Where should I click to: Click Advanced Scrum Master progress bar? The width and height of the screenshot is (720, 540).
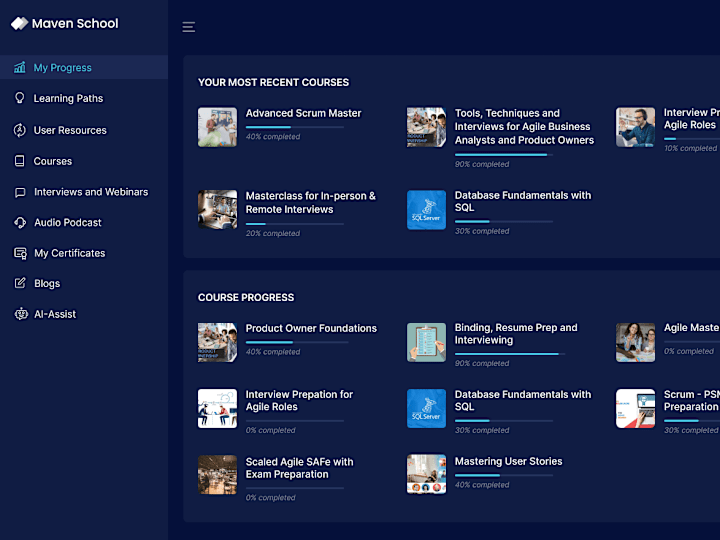pyautogui.click(x=295, y=127)
